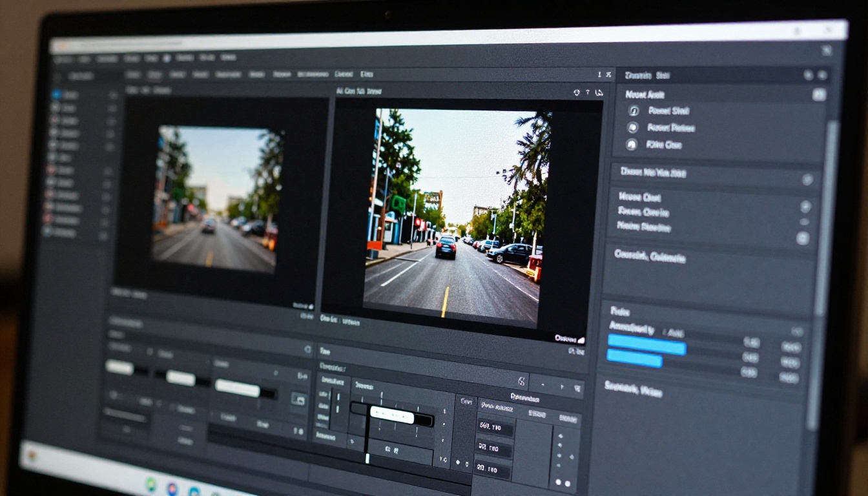Screen dimensions: 868x496
Task: Click the leftmost white slider handle in the bottom-left panel
Action: click(119, 367)
